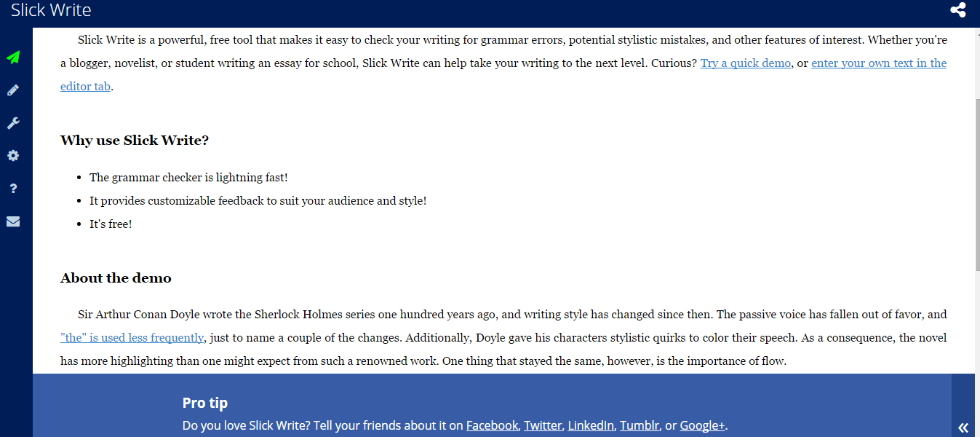
Task: Share on Google+ link in Pro tip
Action: tap(702, 425)
